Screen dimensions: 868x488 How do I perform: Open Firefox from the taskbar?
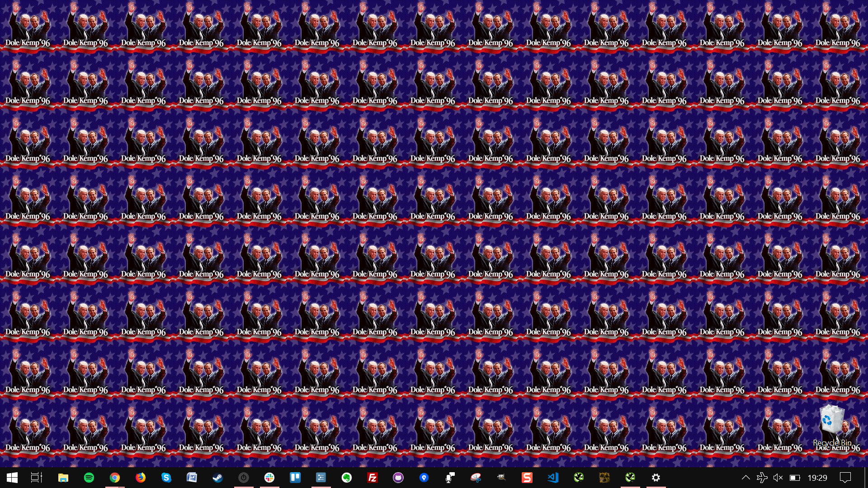(x=141, y=478)
